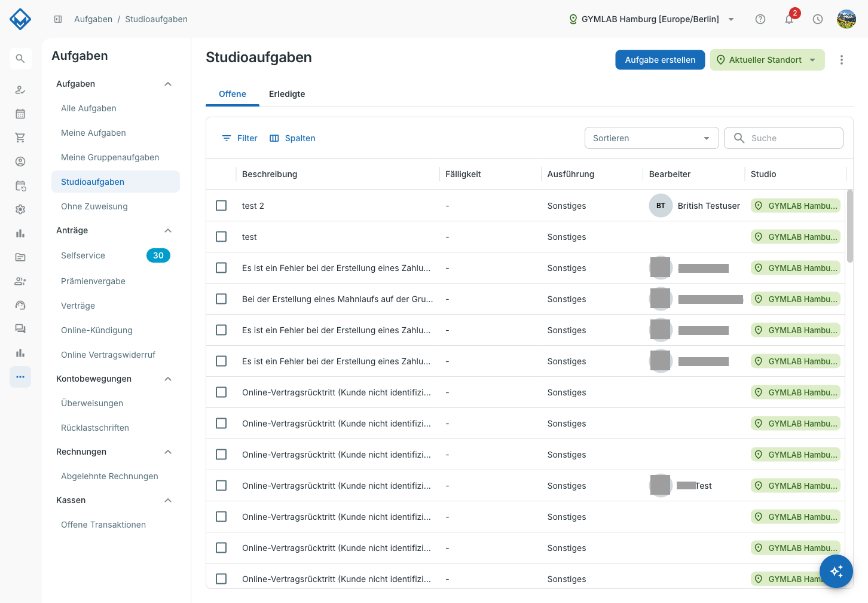The width and height of the screenshot is (868, 603).
Task: Open the calendar icon in the left rail
Action: coord(20,114)
